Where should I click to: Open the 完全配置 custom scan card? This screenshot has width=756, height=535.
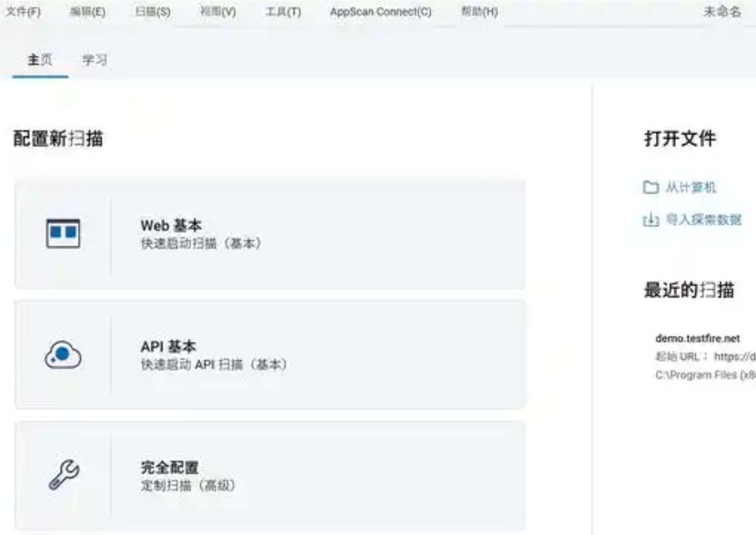point(270,475)
